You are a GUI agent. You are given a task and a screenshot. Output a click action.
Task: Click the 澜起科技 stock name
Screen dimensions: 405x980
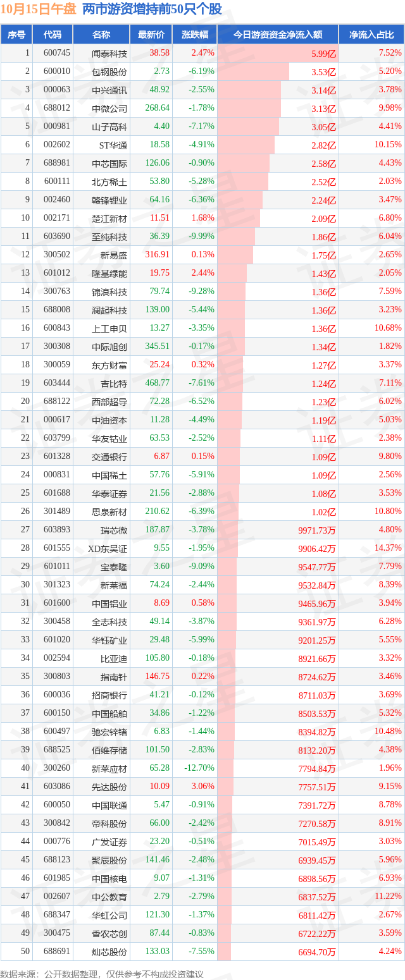(109, 310)
